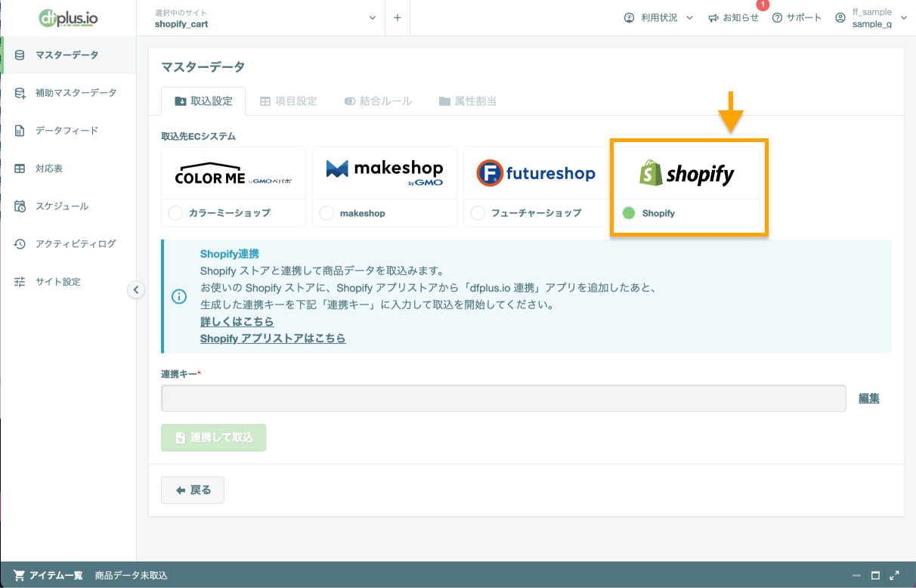Open サポート help
Image resolution: width=916 pixels, height=588 pixels.
797,18
